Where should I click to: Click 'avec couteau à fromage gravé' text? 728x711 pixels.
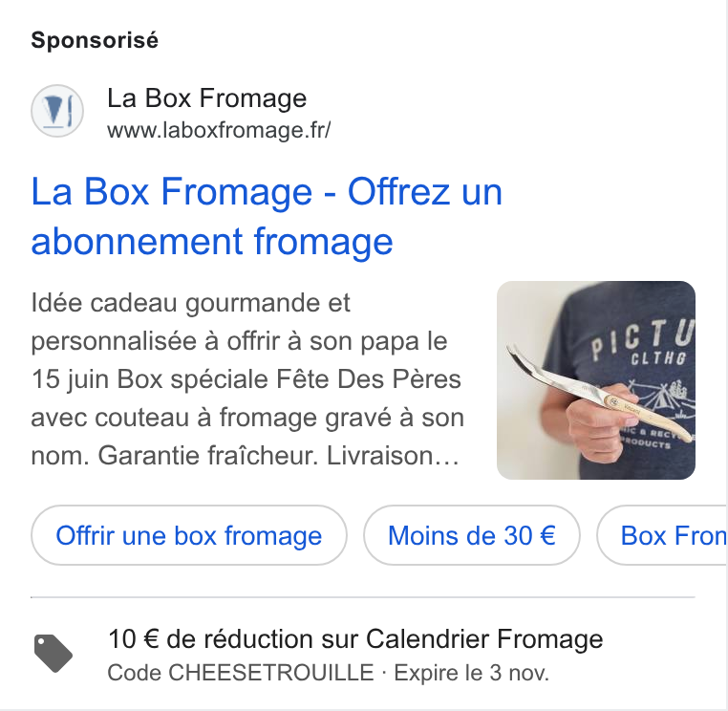click(x=211, y=417)
